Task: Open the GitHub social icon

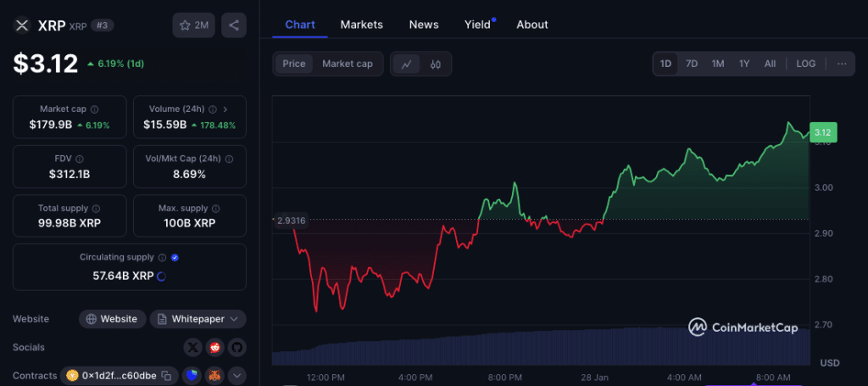Action: [237, 348]
